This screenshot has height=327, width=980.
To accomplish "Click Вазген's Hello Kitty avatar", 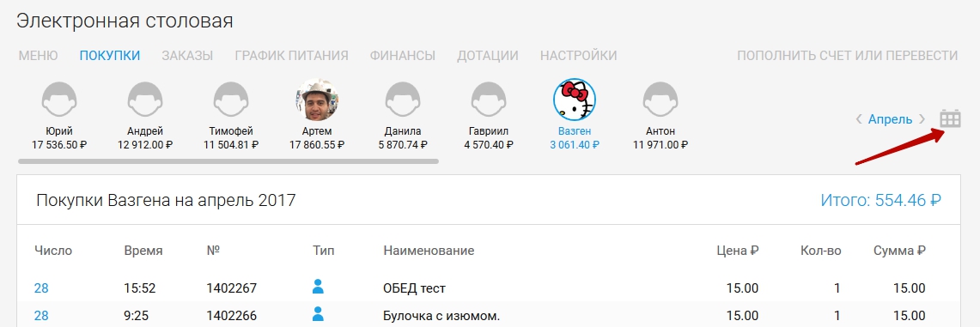I will [x=575, y=100].
